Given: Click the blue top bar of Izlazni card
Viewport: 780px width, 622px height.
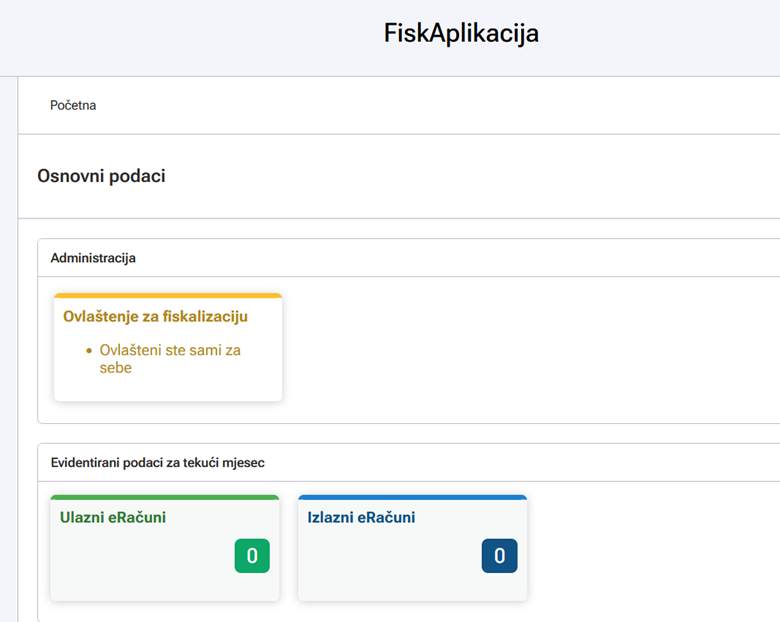Looking at the screenshot, I should click(x=412, y=497).
